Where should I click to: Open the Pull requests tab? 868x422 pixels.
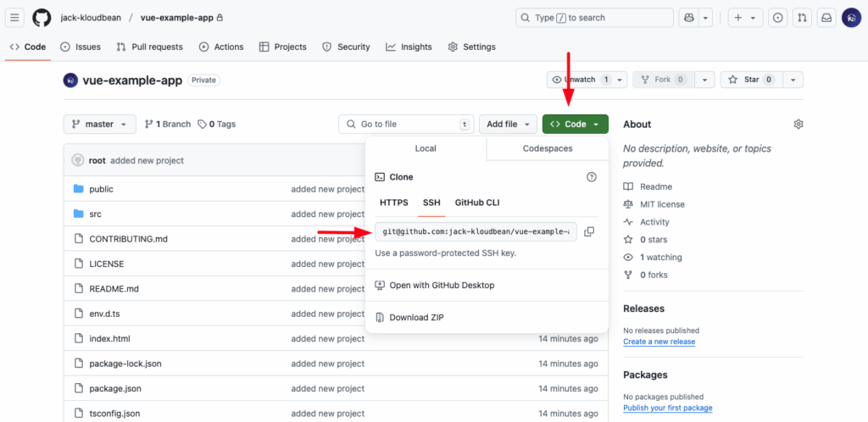coord(149,47)
